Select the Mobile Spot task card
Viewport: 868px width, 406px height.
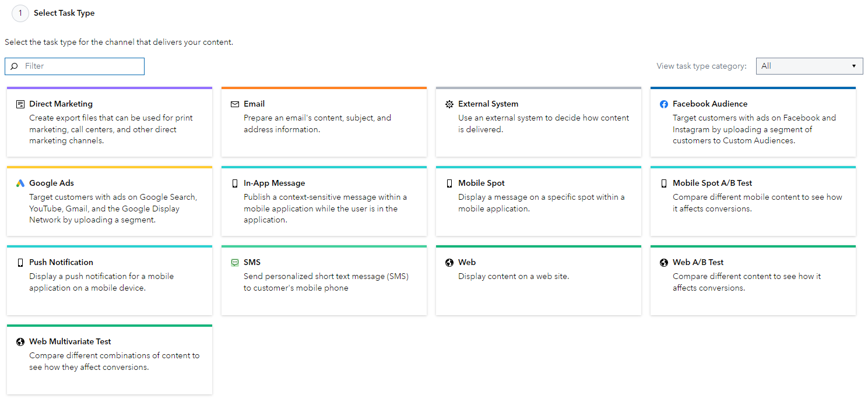click(x=538, y=201)
